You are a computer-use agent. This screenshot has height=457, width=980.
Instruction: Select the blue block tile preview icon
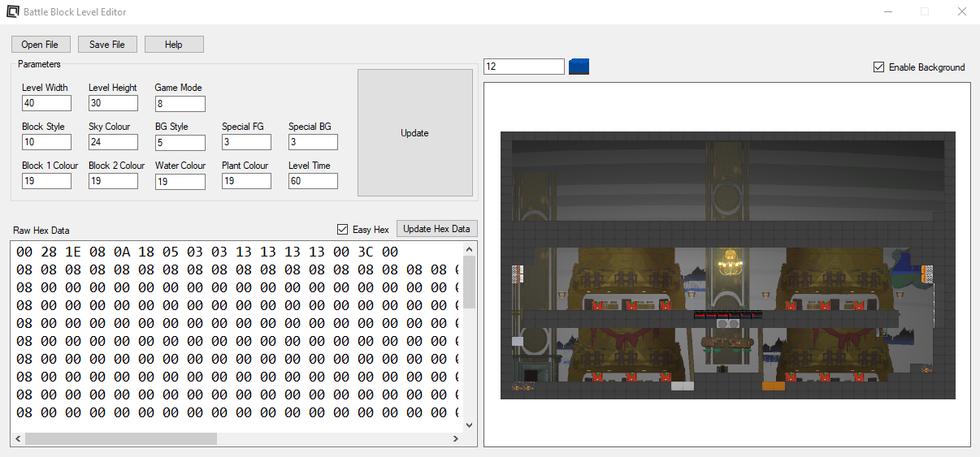[x=579, y=67]
